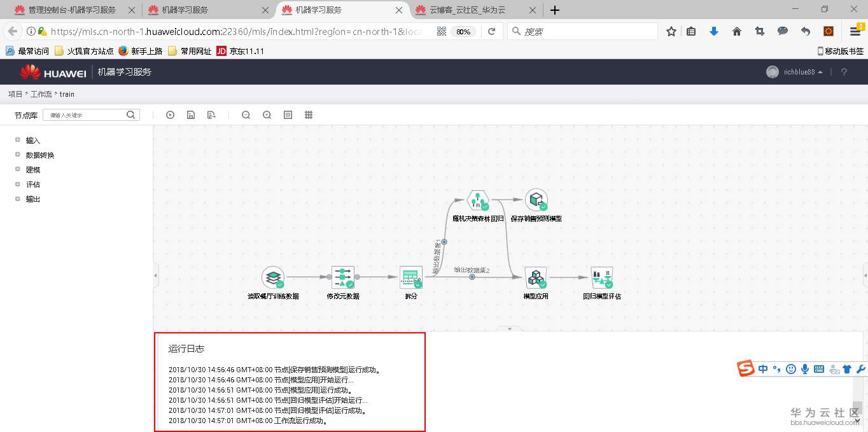Collapse the left node library panel
Image resolution: width=868 pixels, height=432 pixels.
pyautogui.click(x=156, y=275)
